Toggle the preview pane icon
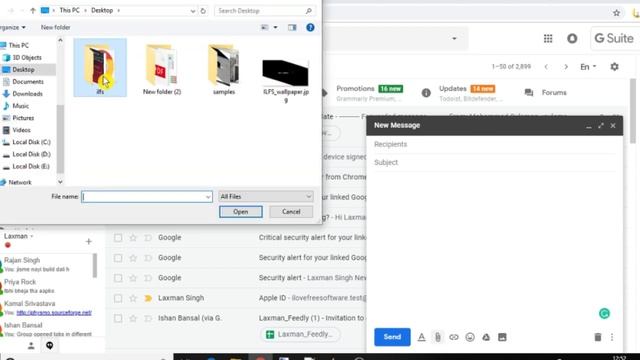 (292, 27)
